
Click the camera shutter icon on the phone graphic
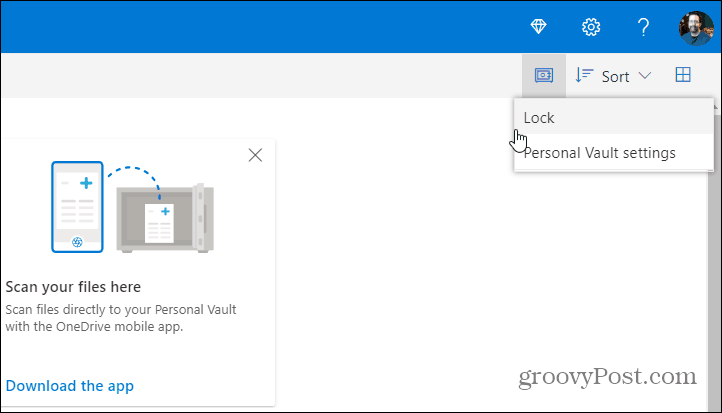(77, 242)
